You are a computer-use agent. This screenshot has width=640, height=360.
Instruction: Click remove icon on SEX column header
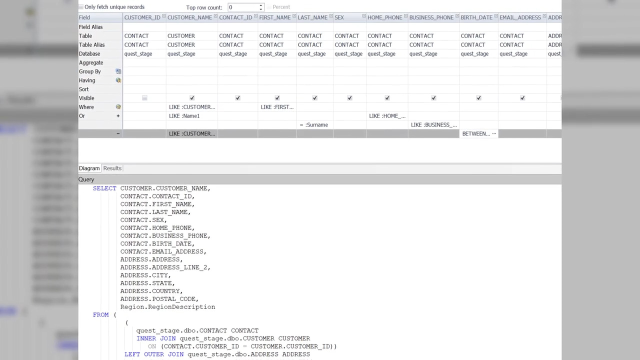click(364, 16)
